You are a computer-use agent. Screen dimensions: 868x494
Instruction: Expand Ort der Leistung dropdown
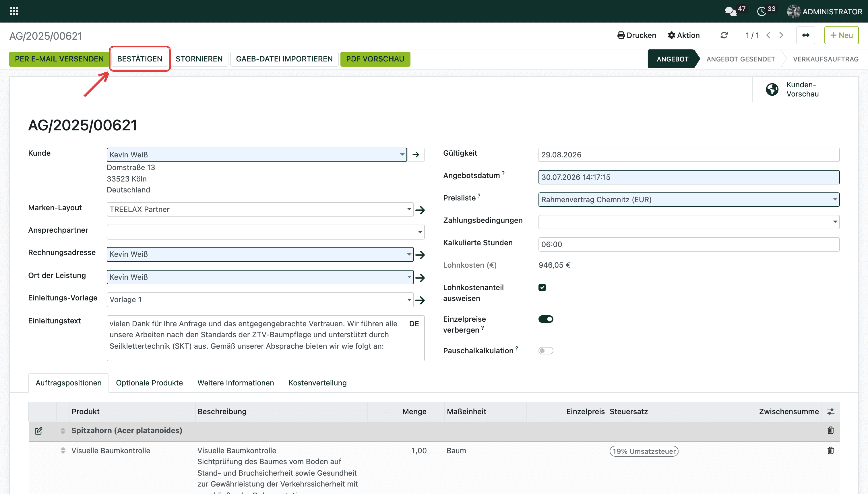point(409,277)
